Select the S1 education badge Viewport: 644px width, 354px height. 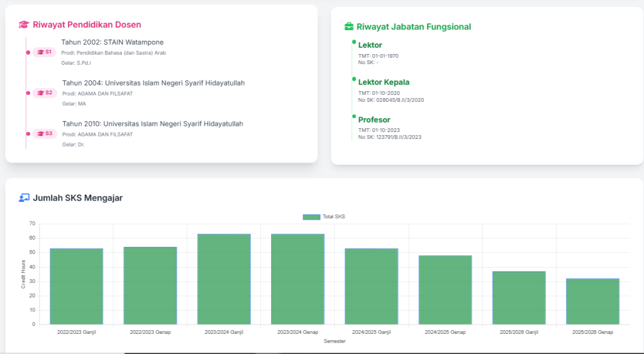click(x=45, y=52)
